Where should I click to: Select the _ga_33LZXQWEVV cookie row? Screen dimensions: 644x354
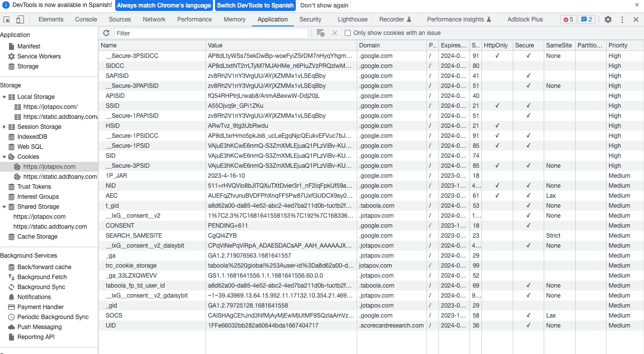tap(371, 276)
